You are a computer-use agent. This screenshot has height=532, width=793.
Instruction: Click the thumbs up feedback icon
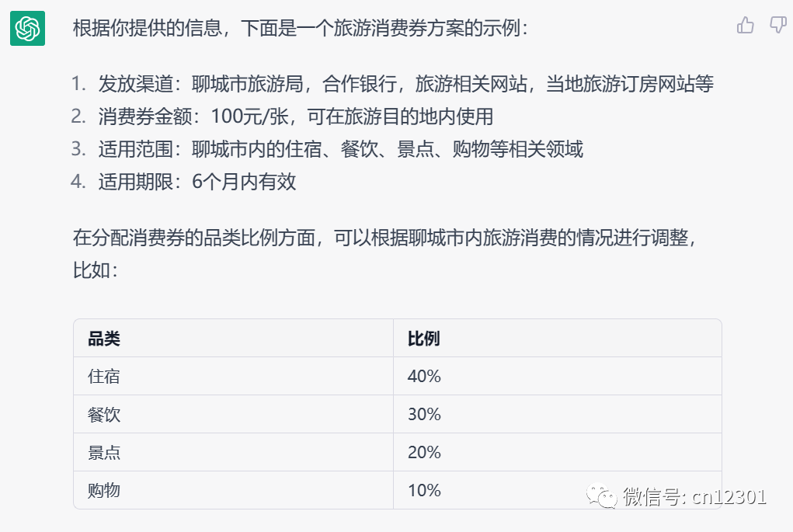[x=745, y=25]
